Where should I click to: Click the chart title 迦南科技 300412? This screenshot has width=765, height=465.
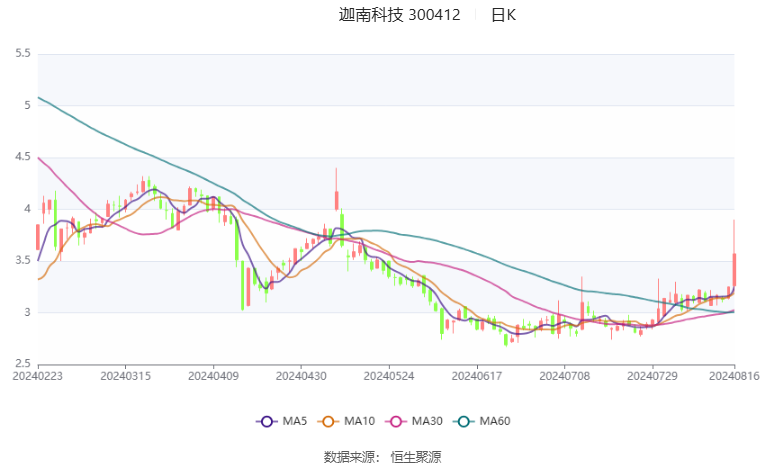(x=399, y=15)
